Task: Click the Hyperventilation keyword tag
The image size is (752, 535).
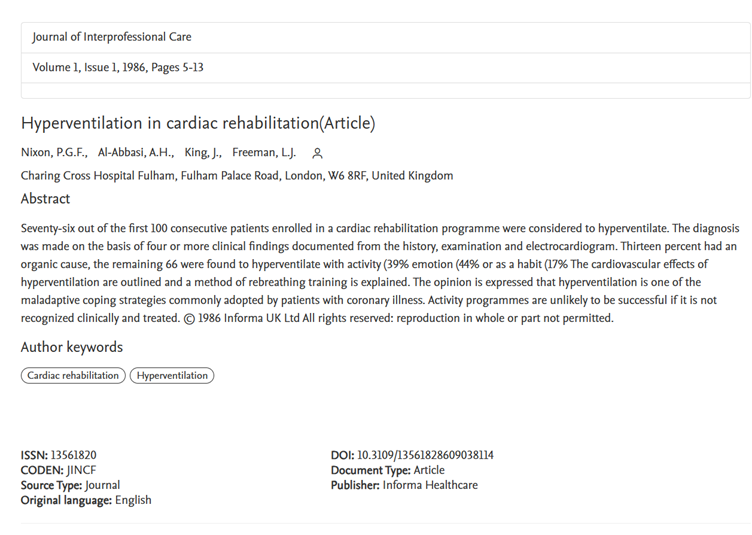Action: (172, 375)
